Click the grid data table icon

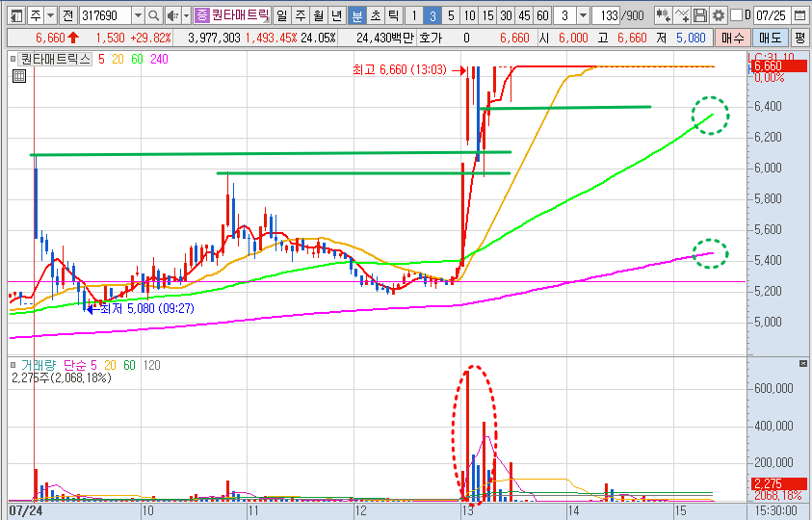coord(19,76)
